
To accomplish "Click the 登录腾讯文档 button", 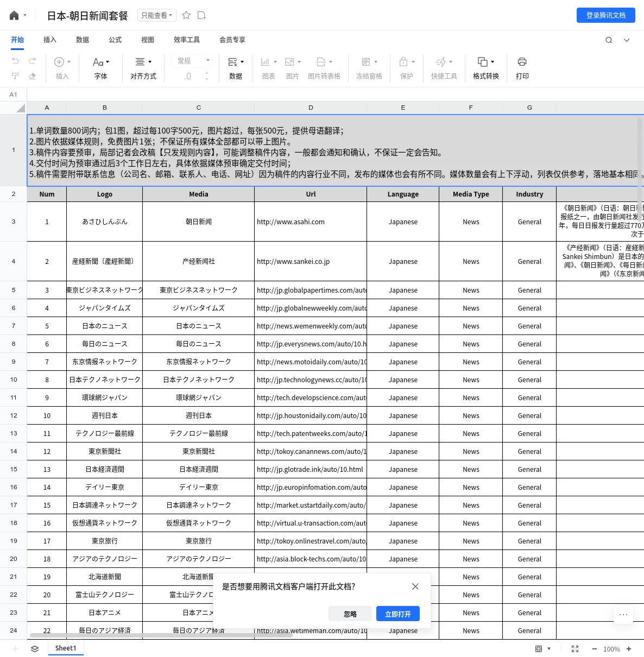I will click(x=606, y=15).
